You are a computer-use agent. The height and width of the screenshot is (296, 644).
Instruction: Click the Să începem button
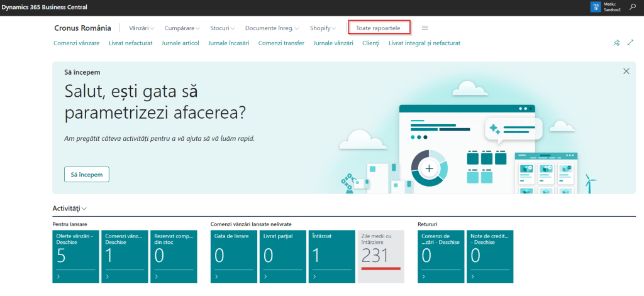(87, 174)
